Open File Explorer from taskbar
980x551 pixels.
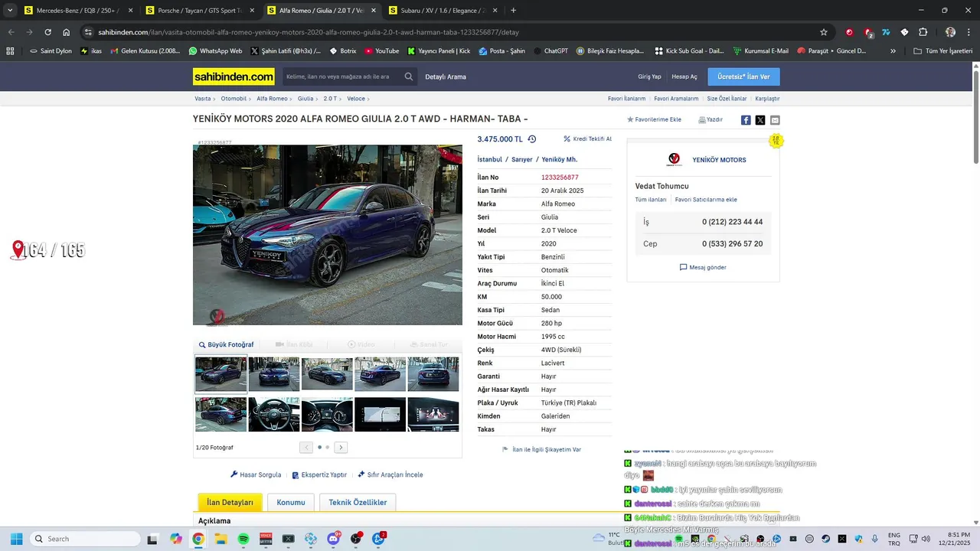[x=220, y=539]
